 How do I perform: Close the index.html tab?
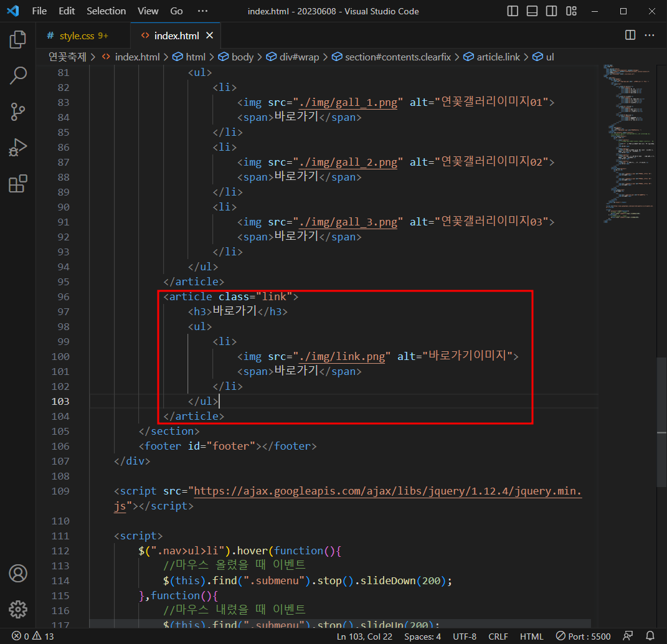pyautogui.click(x=209, y=36)
